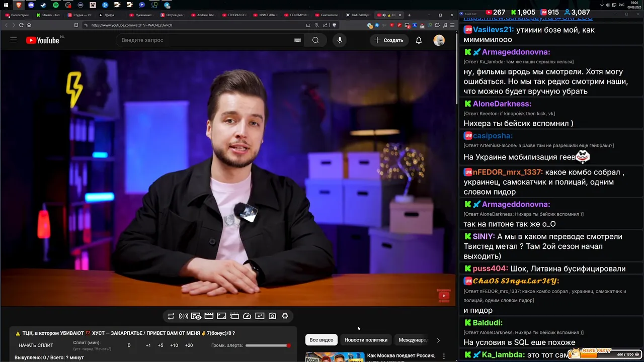Open browser main menu hamburger icon
Screen dimensions: 644x362
pos(452,25)
